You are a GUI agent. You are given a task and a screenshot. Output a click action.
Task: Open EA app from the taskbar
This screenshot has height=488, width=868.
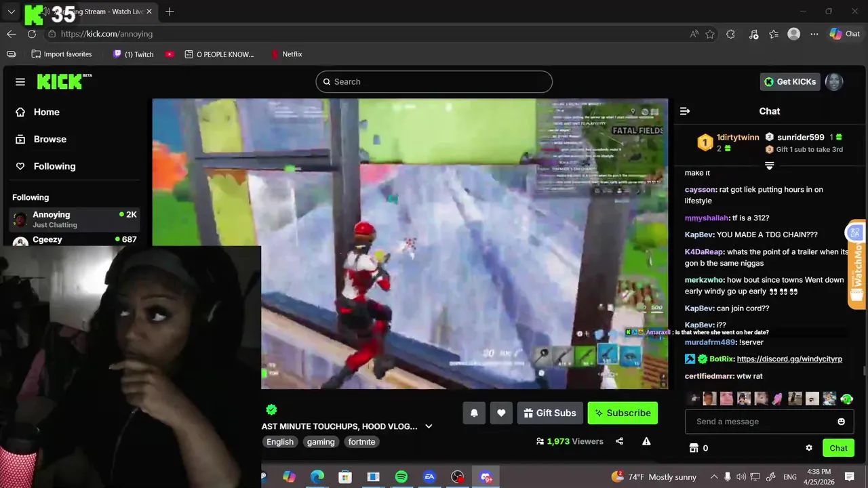pyautogui.click(x=429, y=477)
